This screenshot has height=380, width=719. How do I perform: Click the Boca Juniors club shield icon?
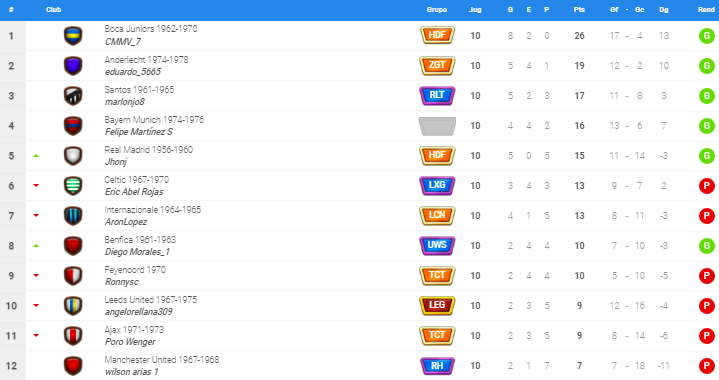point(73,36)
